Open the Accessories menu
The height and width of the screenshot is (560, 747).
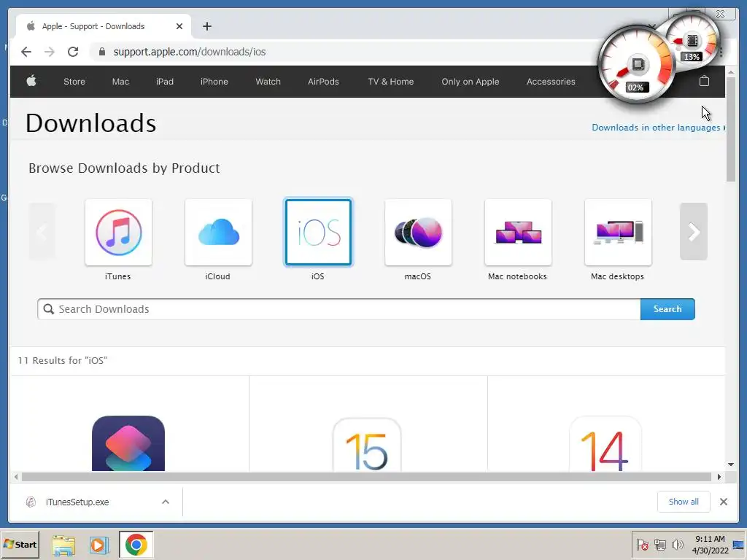551,82
